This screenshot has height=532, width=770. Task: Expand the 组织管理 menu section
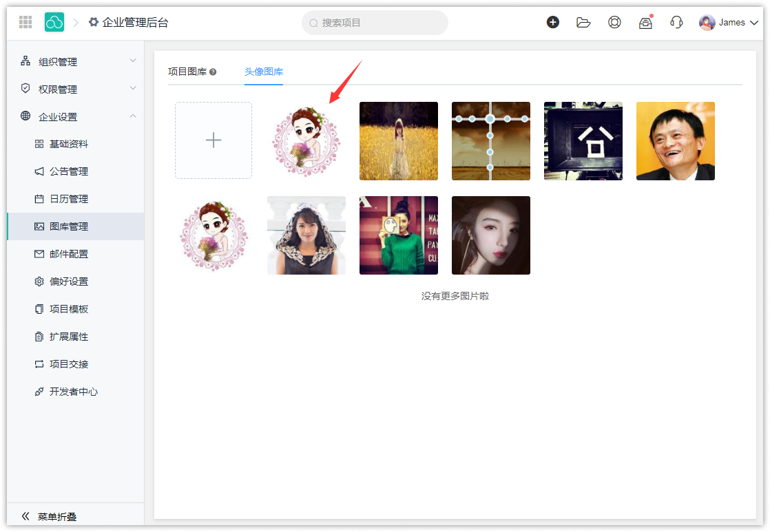coord(76,62)
